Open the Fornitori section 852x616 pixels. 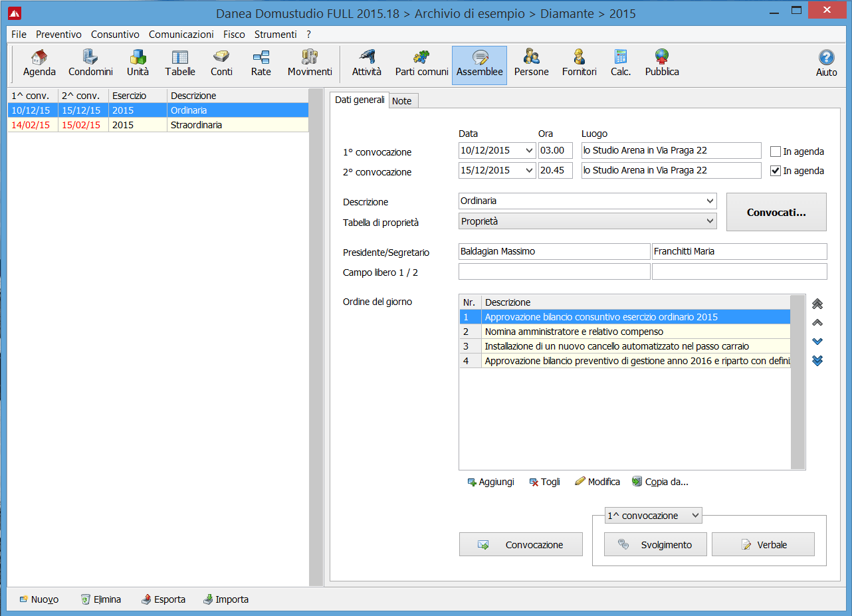[579, 64]
